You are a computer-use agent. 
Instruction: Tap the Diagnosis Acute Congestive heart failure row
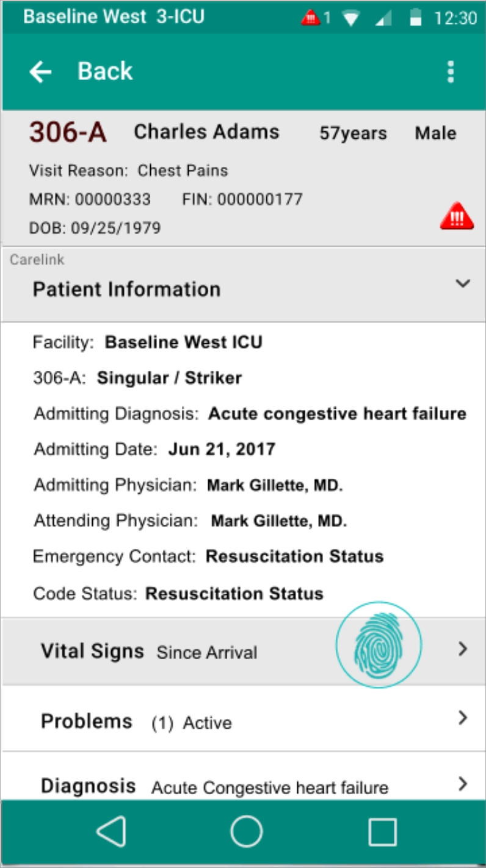[214, 786]
